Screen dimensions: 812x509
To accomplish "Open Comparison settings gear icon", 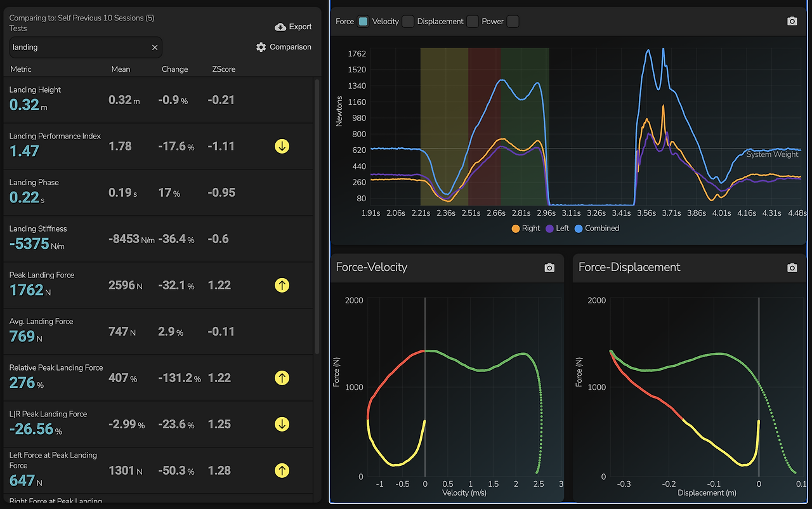I will (261, 47).
